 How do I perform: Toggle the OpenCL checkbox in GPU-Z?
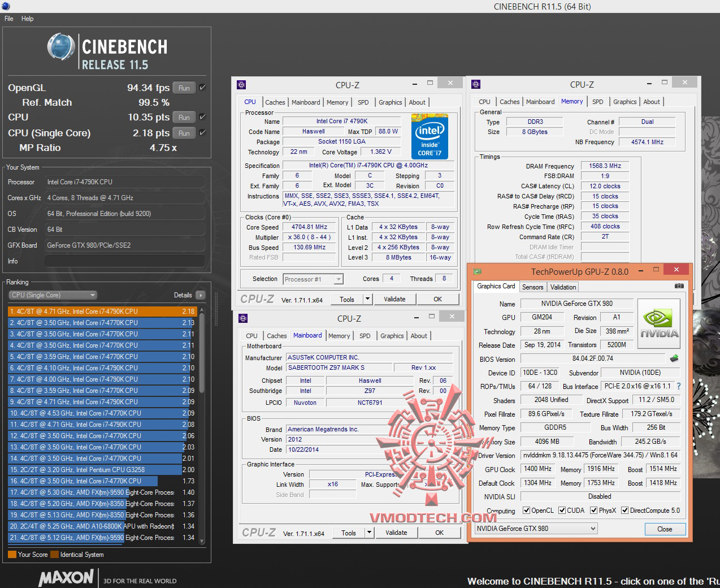(x=526, y=511)
